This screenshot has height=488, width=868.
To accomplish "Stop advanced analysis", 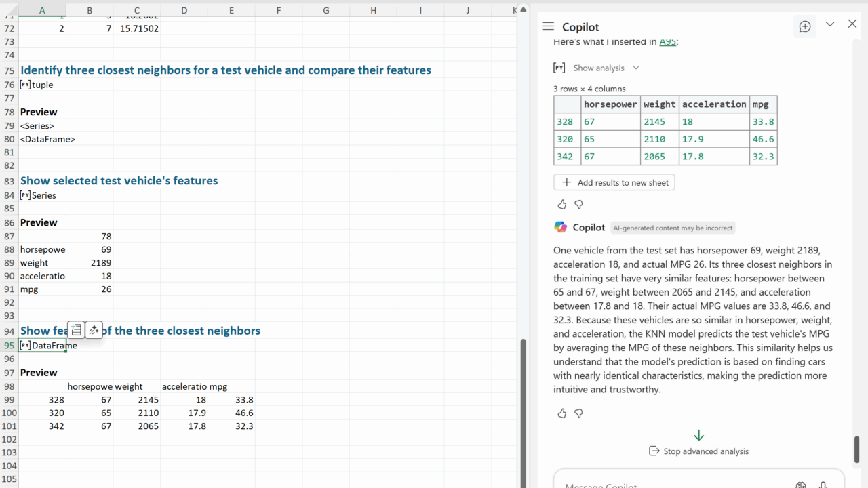I will pos(698,451).
